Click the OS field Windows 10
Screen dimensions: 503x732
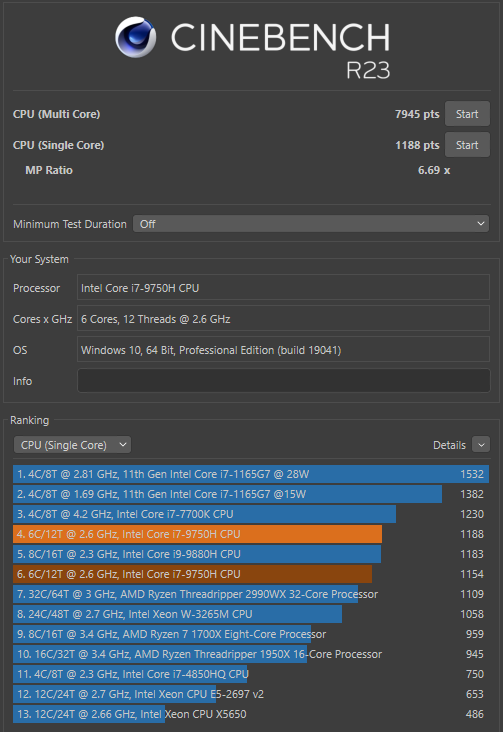pos(283,350)
